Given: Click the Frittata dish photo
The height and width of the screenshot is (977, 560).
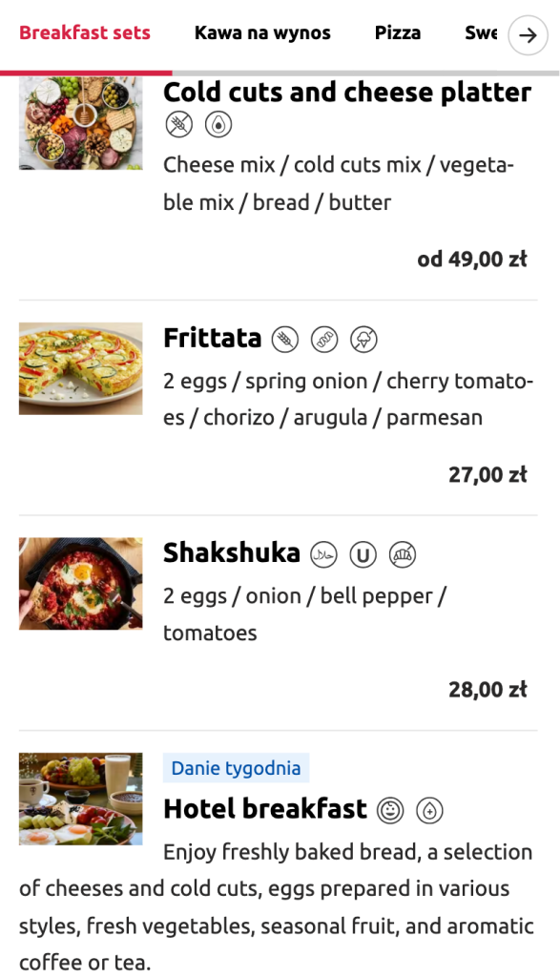Looking at the screenshot, I should (80, 368).
